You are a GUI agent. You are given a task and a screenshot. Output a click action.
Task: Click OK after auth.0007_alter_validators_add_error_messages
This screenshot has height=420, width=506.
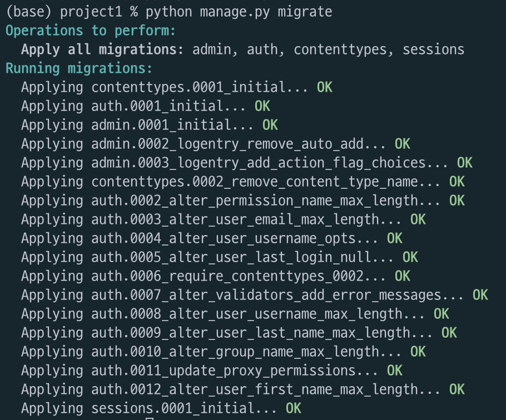480,295
